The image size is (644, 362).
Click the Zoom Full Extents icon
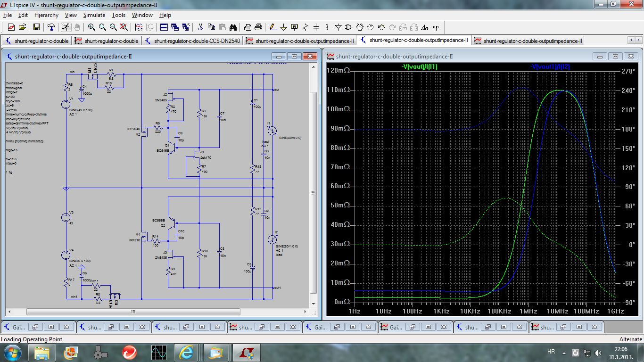click(x=124, y=27)
